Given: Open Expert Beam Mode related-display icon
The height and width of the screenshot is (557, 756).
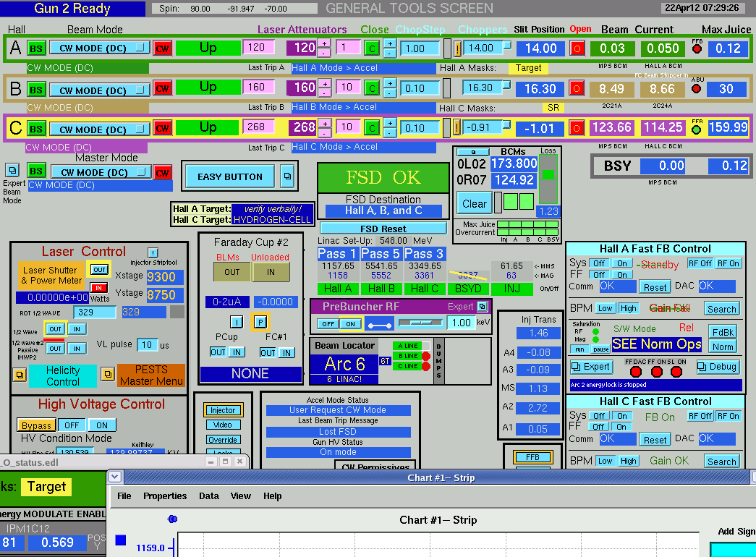Looking at the screenshot, I should (12, 170).
